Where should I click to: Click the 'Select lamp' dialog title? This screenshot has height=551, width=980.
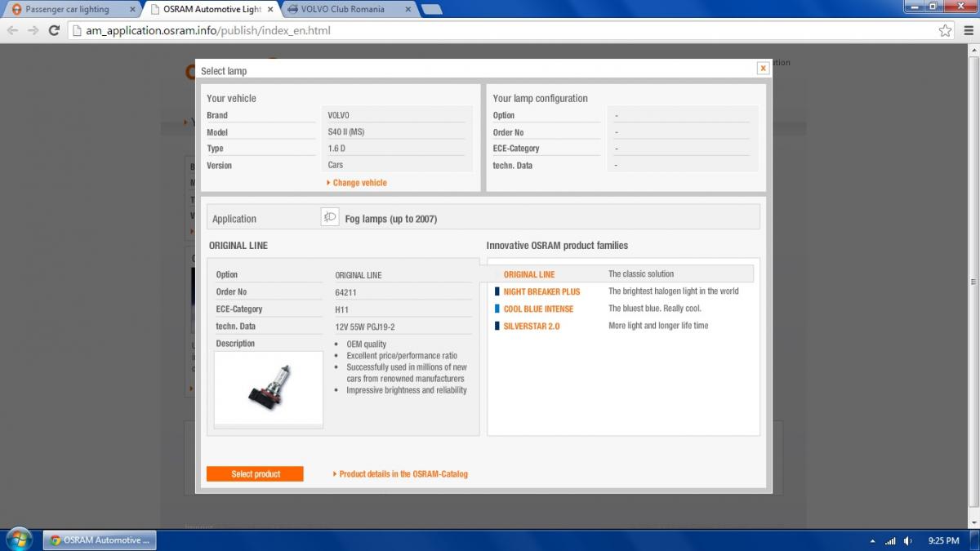coord(224,71)
